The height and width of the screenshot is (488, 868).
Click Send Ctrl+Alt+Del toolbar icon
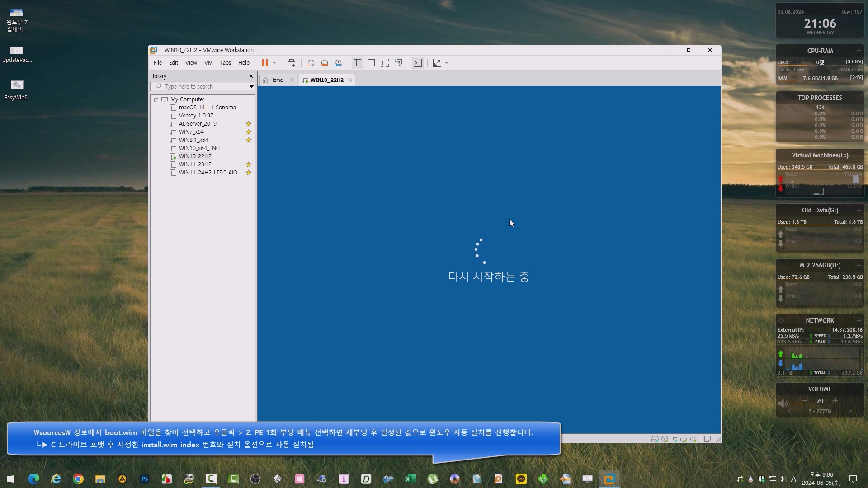[292, 63]
